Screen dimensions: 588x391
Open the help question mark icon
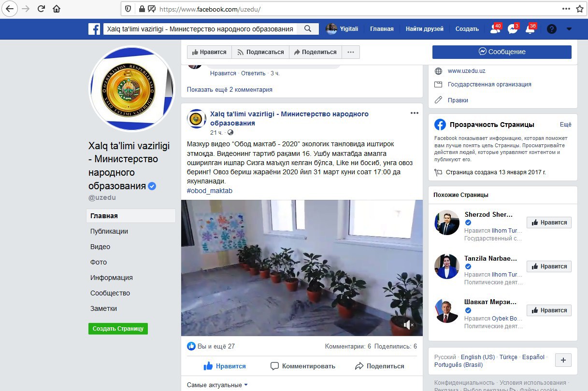[x=552, y=29]
